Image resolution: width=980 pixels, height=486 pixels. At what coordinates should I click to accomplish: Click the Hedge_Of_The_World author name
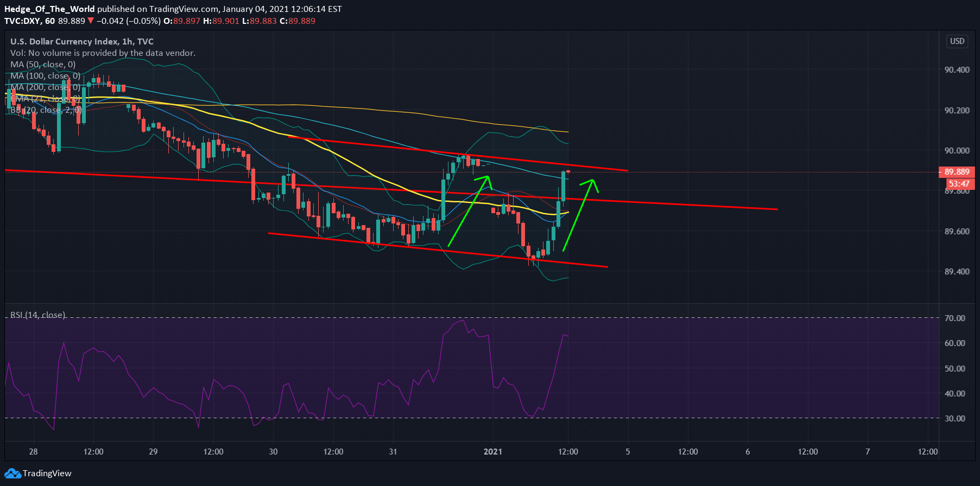coord(49,9)
